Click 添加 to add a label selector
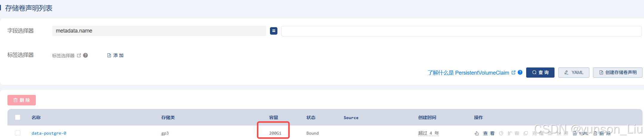644x140 pixels. point(115,56)
